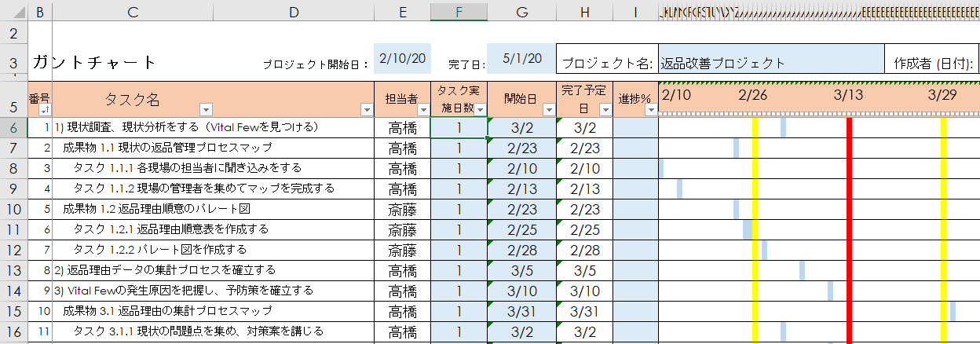The image size is (980, 344).
Task: Select planned completion 2/25 in row 11
Action: [x=583, y=229]
